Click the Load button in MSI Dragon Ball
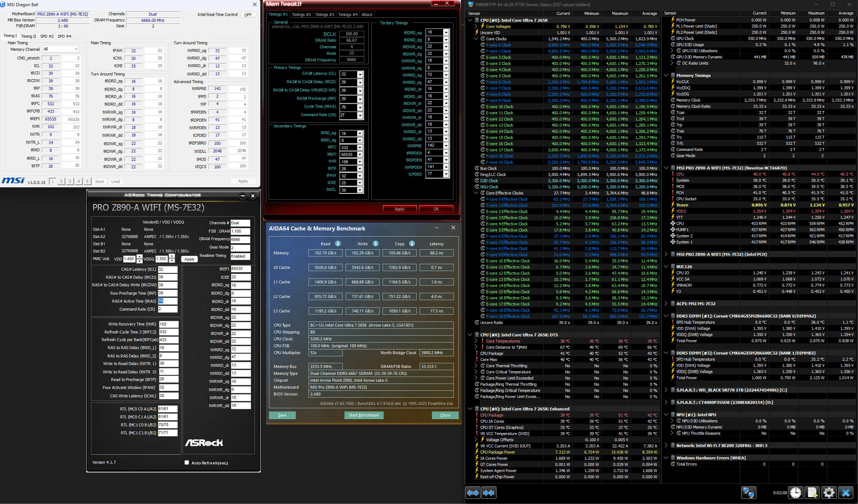 115,181
